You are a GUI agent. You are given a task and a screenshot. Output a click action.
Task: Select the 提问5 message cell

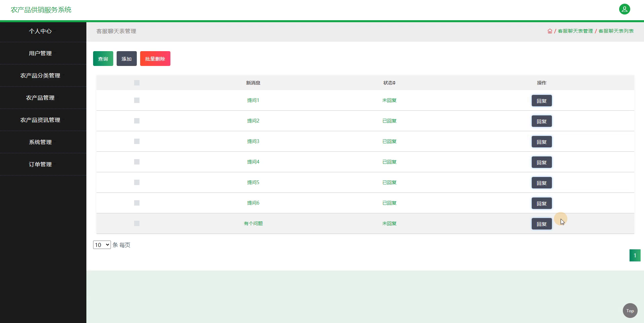[253, 182]
